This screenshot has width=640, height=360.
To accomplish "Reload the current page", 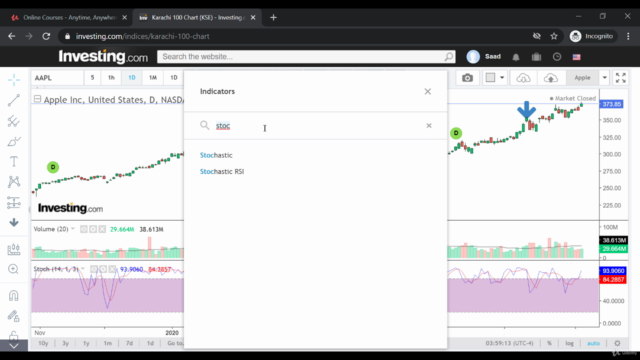I will point(46,36).
